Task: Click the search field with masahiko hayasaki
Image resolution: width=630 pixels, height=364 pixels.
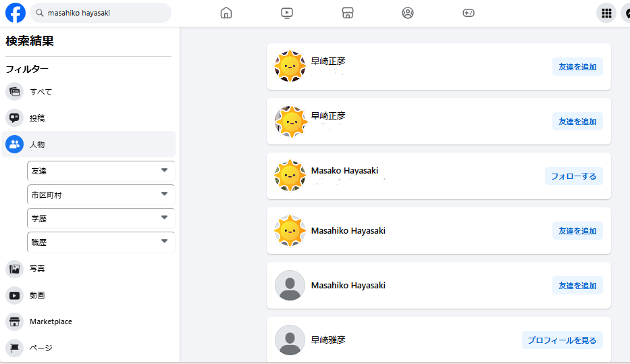Action: click(x=101, y=13)
